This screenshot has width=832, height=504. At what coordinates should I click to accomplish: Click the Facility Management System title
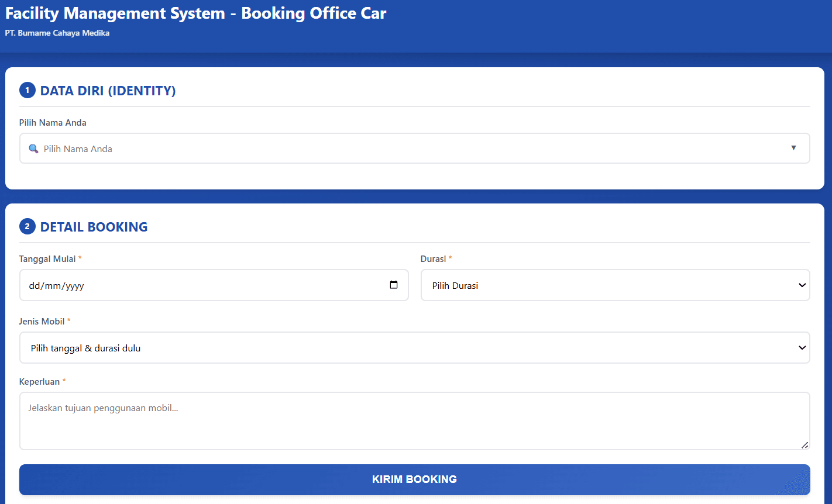(196, 13)
